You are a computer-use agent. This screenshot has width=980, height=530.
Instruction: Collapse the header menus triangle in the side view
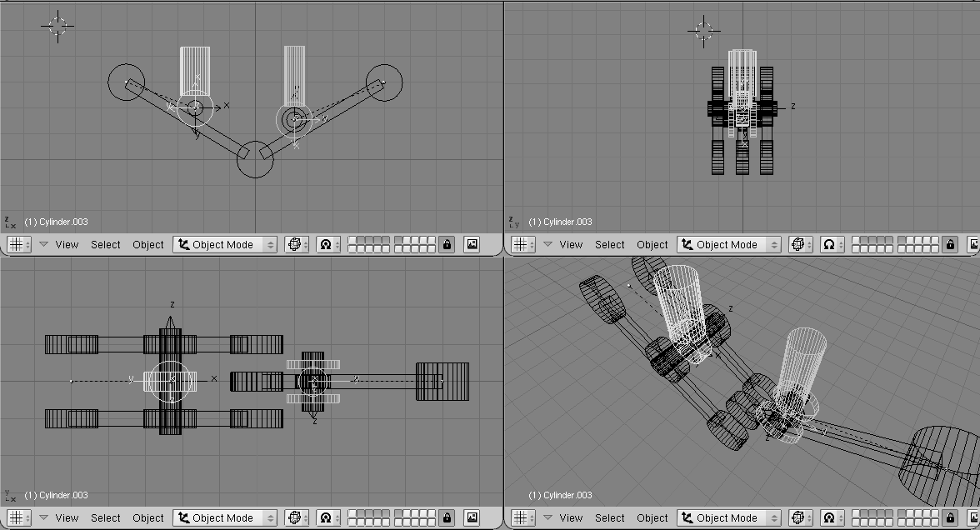pos(548,244)
